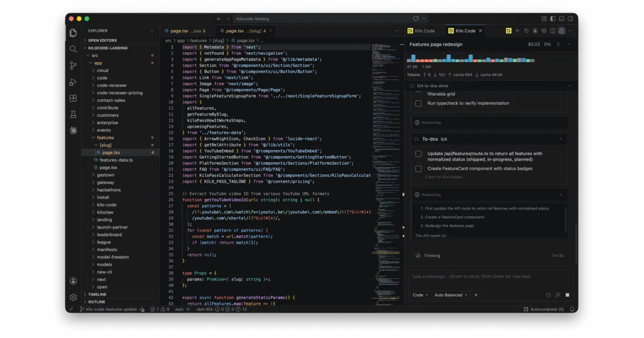Expand the '0/4 to-dos done' chevron
This screenshot has width=644, height=338.
pyautogui.click(x=569, y=86)
